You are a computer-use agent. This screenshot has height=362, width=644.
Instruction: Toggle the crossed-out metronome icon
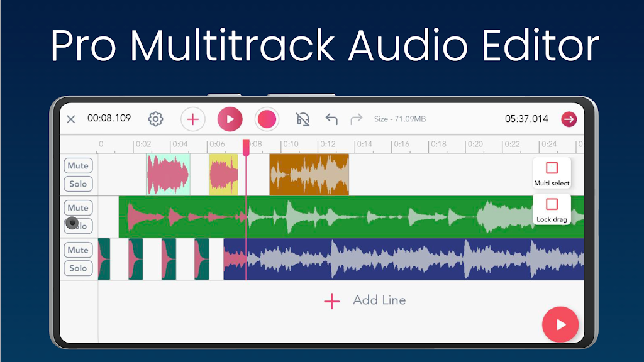(x=302, y=119)
